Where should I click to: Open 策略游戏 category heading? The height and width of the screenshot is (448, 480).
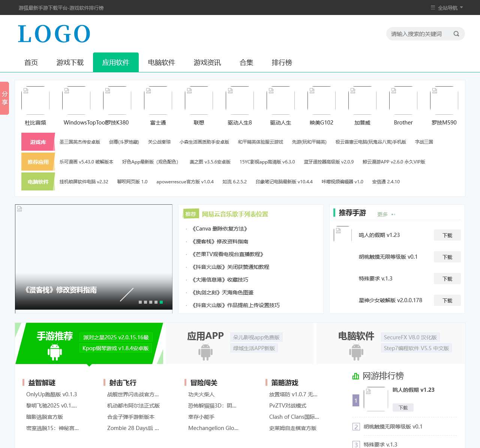[285, 383]
